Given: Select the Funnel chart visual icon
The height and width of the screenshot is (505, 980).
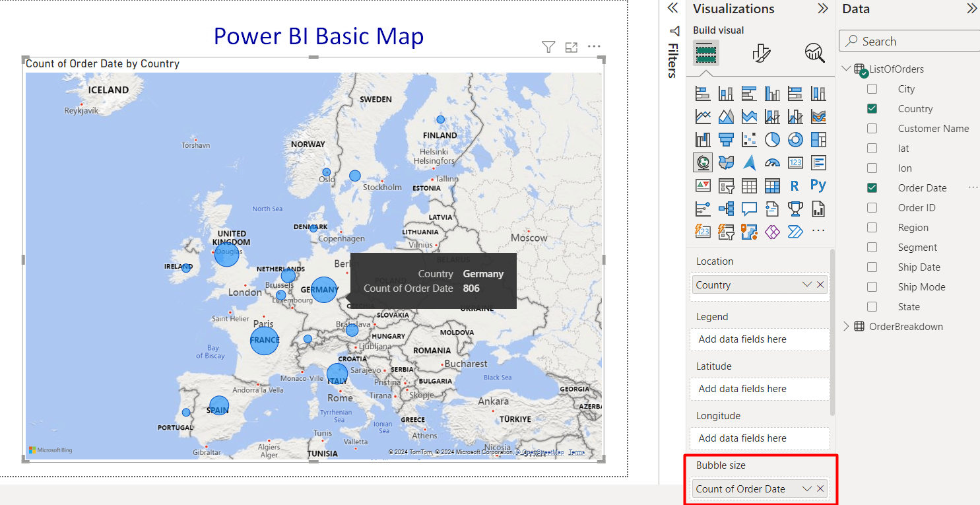Looking at the screenshot, I should point(727,139).
